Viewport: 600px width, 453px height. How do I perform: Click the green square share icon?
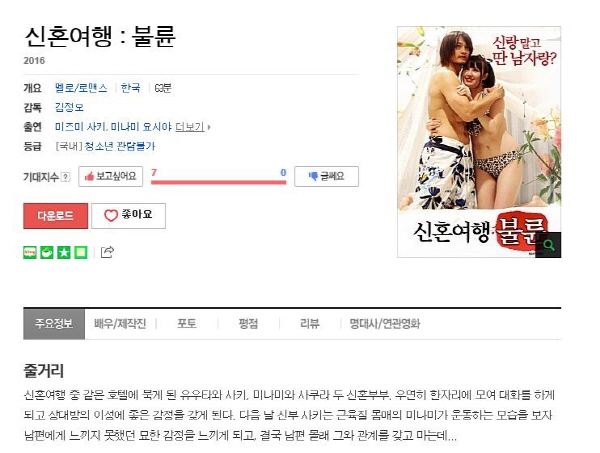tap(81, 253)
